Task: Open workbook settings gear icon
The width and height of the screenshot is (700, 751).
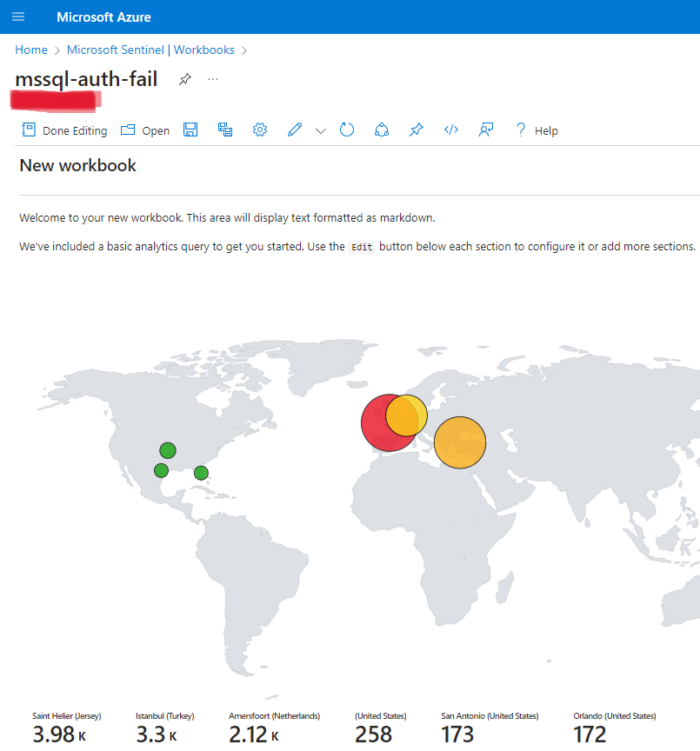Action: point(260,130)
